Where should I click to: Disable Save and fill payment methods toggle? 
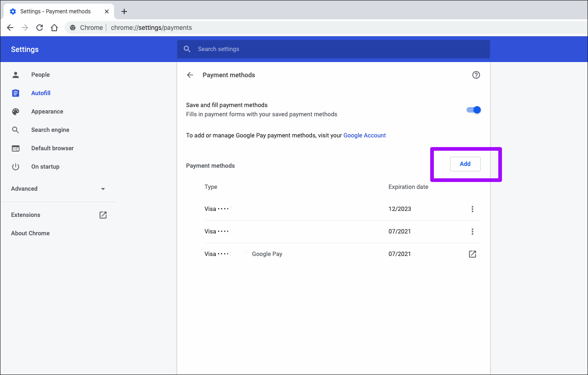coord(473,110)
